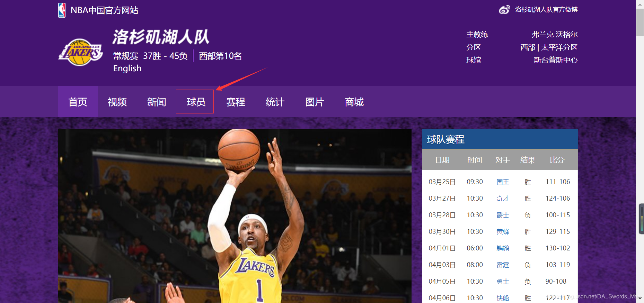Click the score 130-102
This screenshot has width=644, height=303.
coord(558,248)
